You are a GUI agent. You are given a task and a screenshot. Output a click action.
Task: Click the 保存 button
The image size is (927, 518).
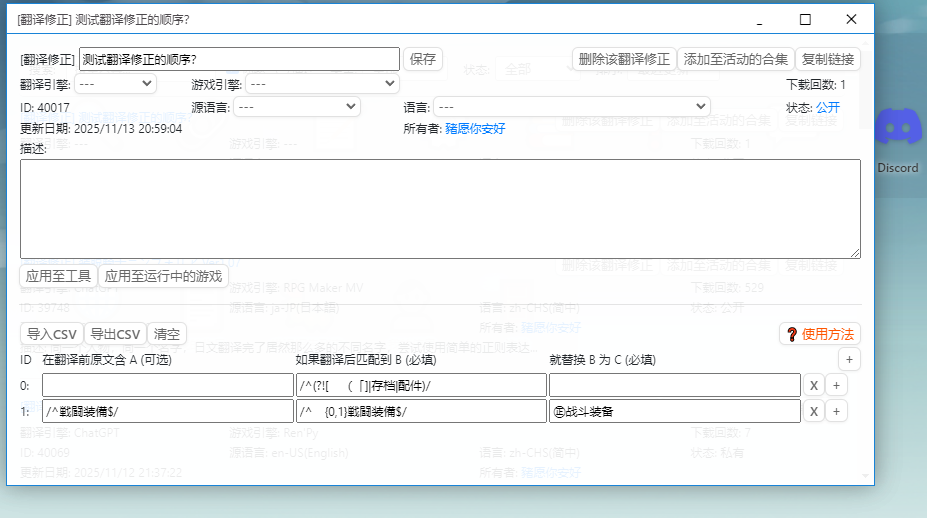423,59
